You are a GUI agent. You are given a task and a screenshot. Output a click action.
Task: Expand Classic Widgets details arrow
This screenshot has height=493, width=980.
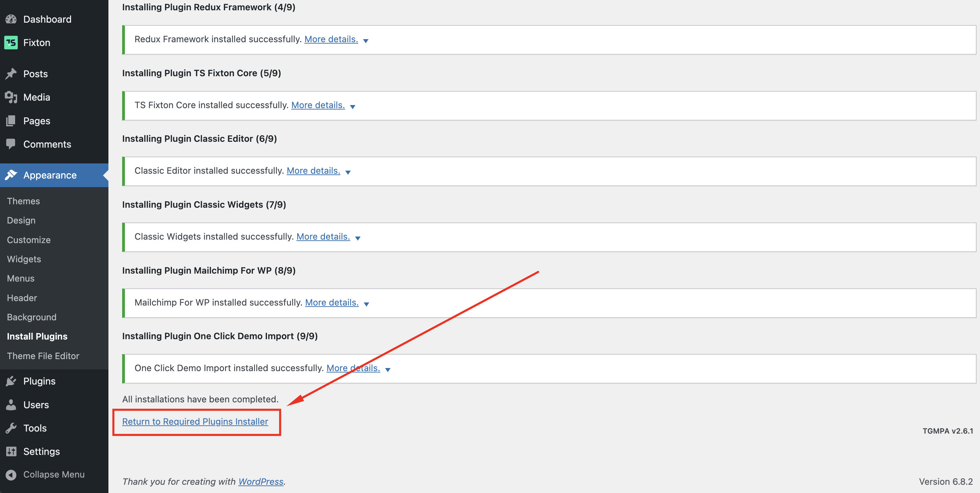(x=358, y=238)
